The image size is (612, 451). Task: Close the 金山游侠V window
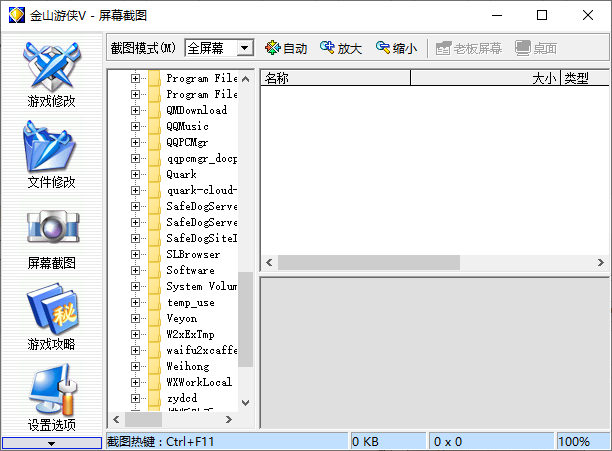pos(588,16)
